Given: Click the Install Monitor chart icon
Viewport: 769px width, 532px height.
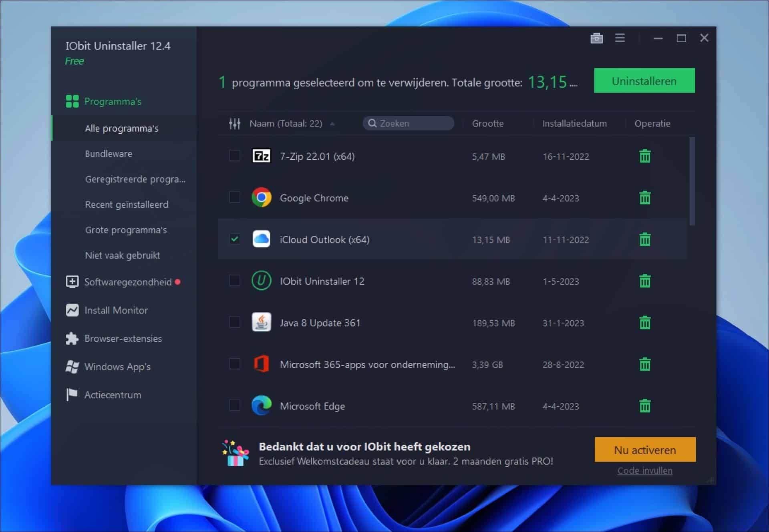Looking at the screenshot, I should pyautogui.click(x=72, y=310).
